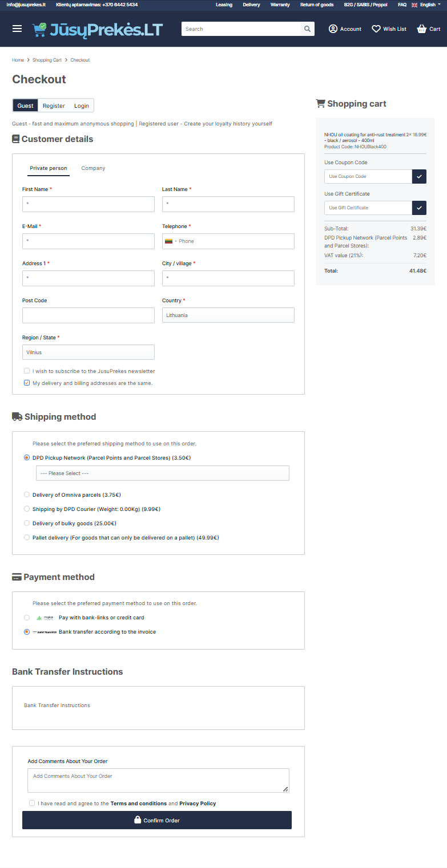Switch to the Register tab
This screenshot has height=868, width=447.
[54, 106]
